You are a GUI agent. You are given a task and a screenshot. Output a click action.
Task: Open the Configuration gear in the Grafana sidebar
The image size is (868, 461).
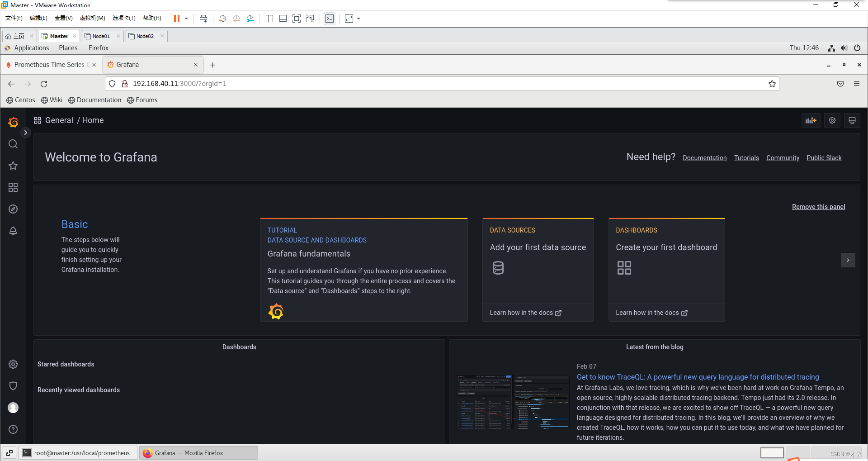13,364
